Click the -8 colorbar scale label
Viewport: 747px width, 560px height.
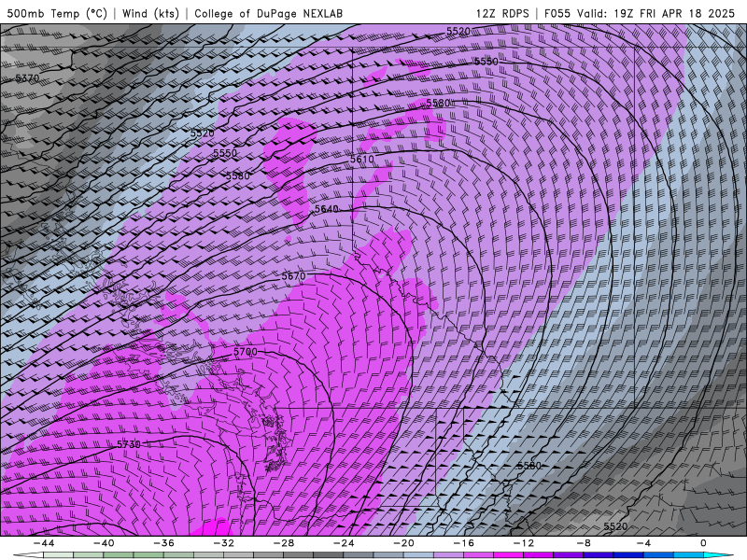pyautogui.click(x=584, y=543)
